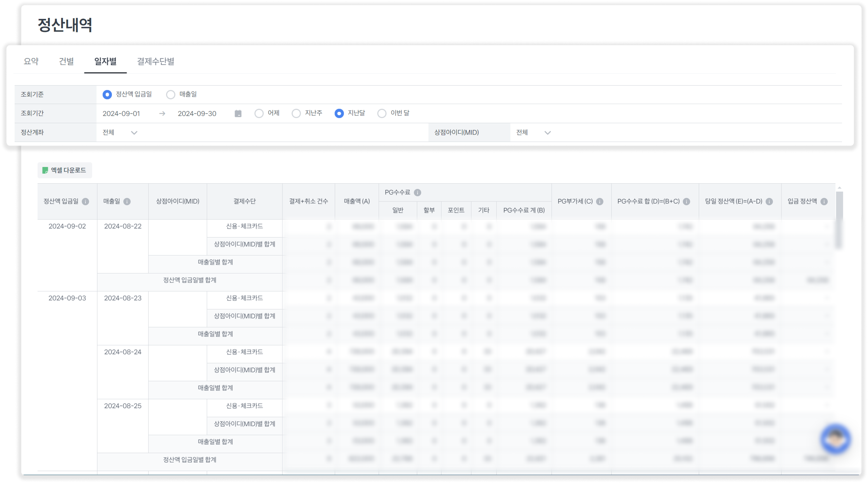Select the 어제 period radio
Viewport: 868px width, 483px height.
(259, 114)
